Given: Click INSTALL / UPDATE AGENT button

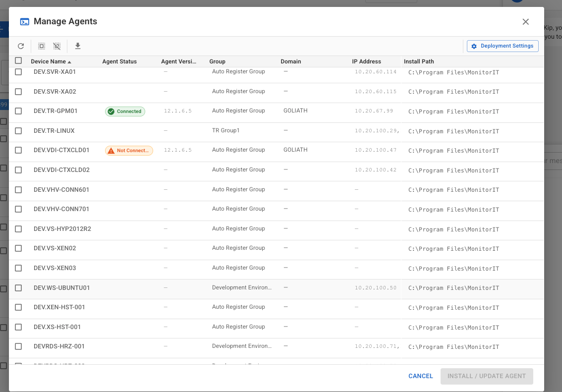Looking at the screenshot, I should (486, 376).
